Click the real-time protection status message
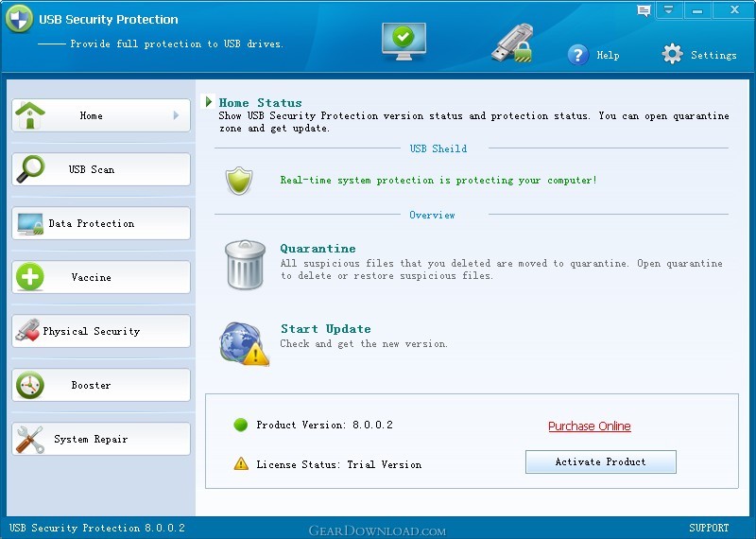Image resolution: width=756 pixels, height=539 pixels. click(x=438, y=181)
